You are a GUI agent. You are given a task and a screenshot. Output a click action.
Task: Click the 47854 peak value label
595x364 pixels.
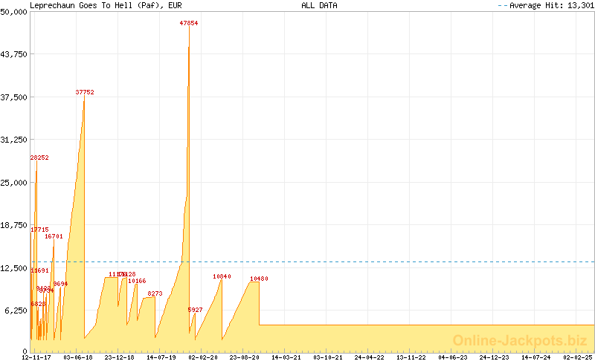coord(189,23)
